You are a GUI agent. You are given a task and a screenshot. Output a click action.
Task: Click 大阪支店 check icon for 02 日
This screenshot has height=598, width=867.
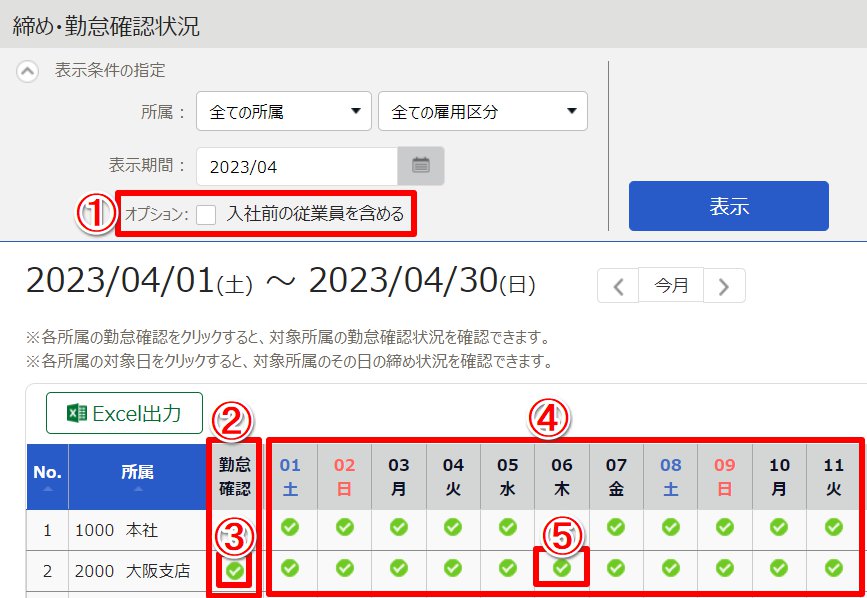coord(344,568)
